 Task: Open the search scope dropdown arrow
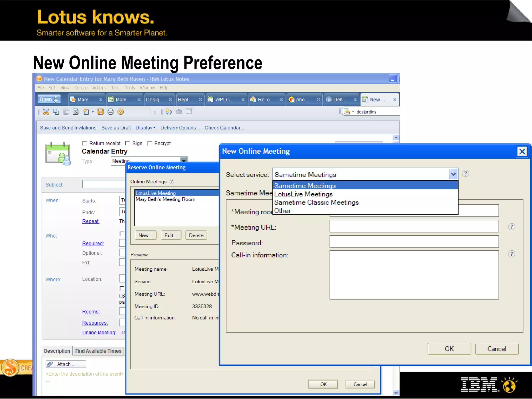(353, 112)
